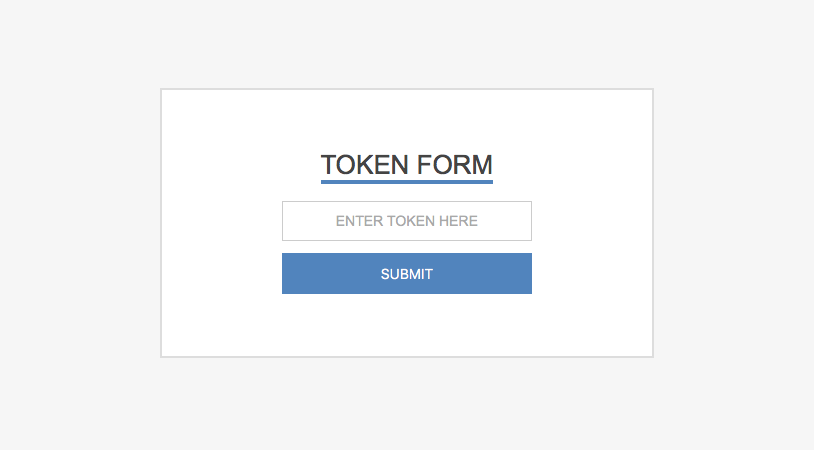Image resolution: width=814 pixels, height=450 pixels.
Task: Click the TOKEN FORM heading
Action: pyautogui.click(x=406, y=165)
